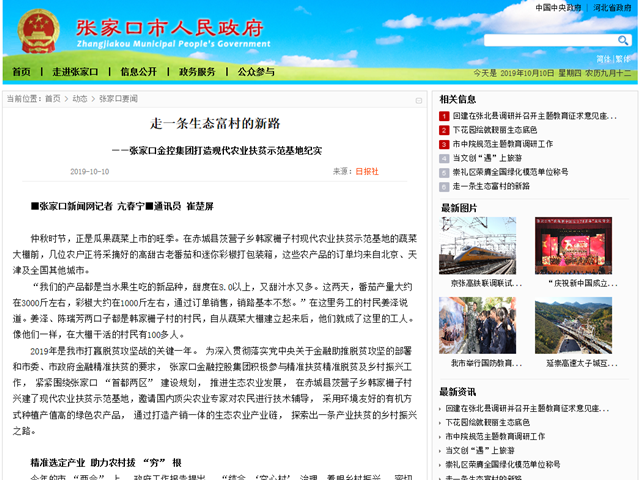Open the 中国中央政府 link

(x=558, y=7)
